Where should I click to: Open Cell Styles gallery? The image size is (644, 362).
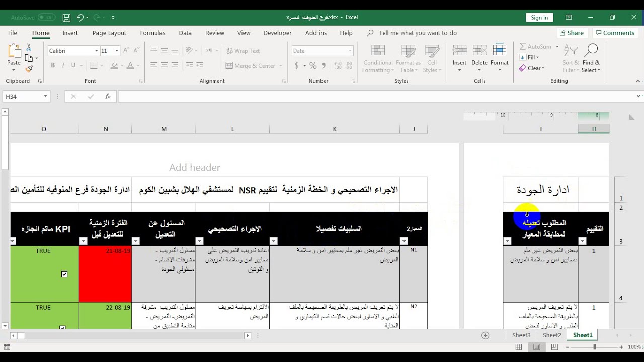(432, 59)
